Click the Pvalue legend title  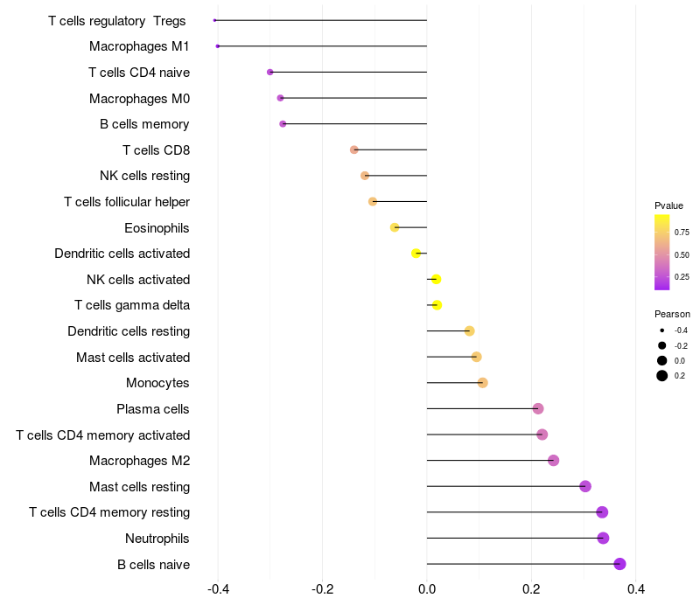[668, 205]
